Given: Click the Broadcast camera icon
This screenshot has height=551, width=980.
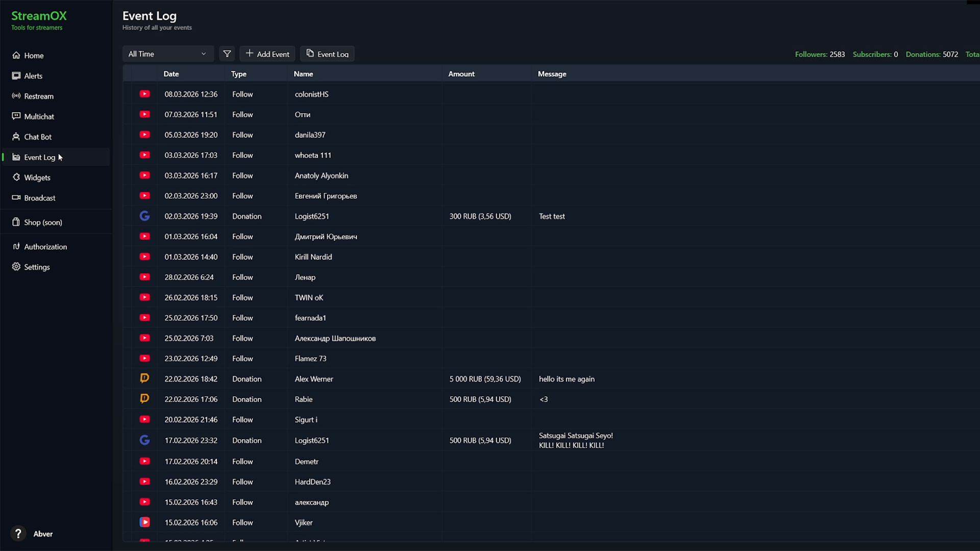Looking at the screenshot, I should pyautogui.click(x=16, y=197).
